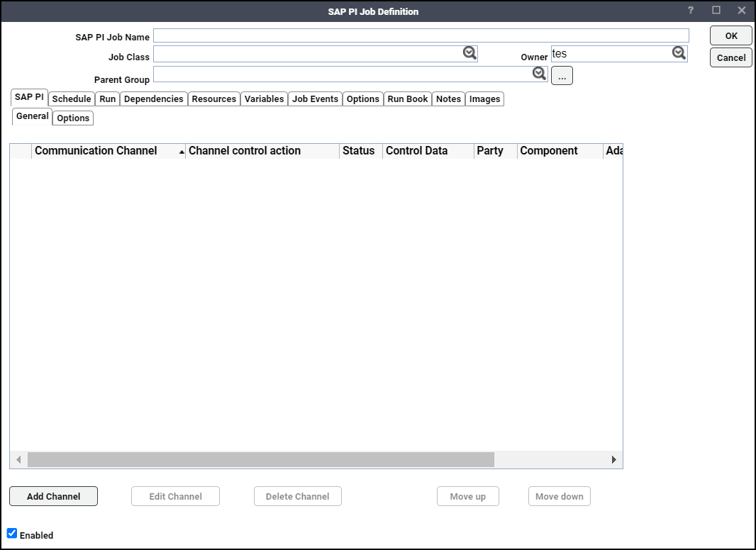Viewport: 756px width, 550px height.
Task: Click the Delete Channel button
Action: pyautogui.click(x=297, y=496)
